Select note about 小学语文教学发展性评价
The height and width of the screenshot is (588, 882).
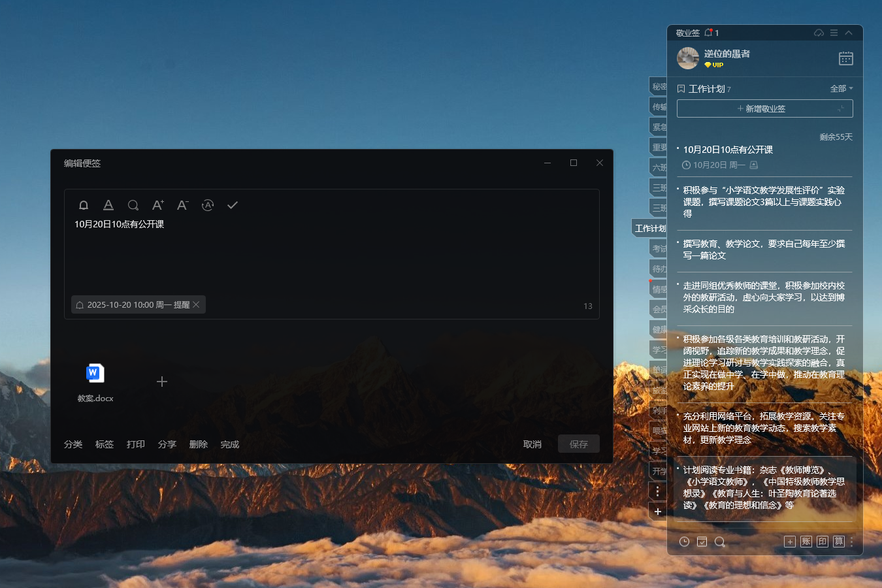(764, 202)
